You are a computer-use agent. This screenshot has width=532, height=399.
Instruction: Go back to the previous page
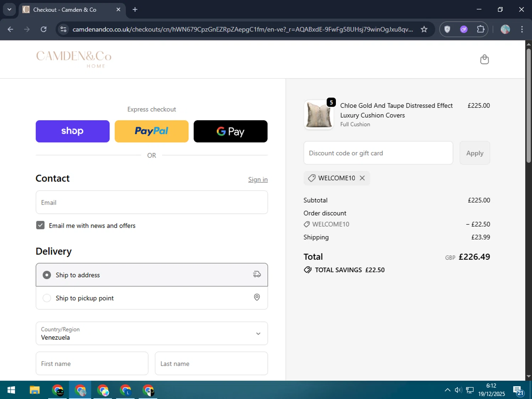point(10,29)
